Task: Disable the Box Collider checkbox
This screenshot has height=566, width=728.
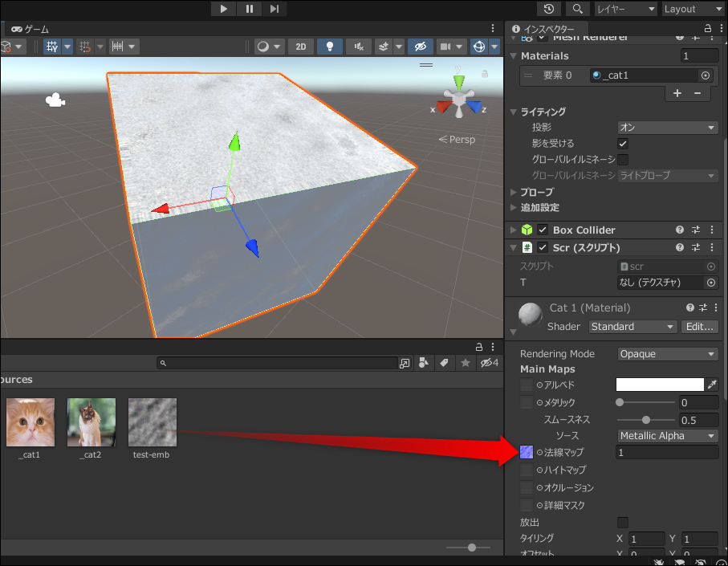Action: 543,230
